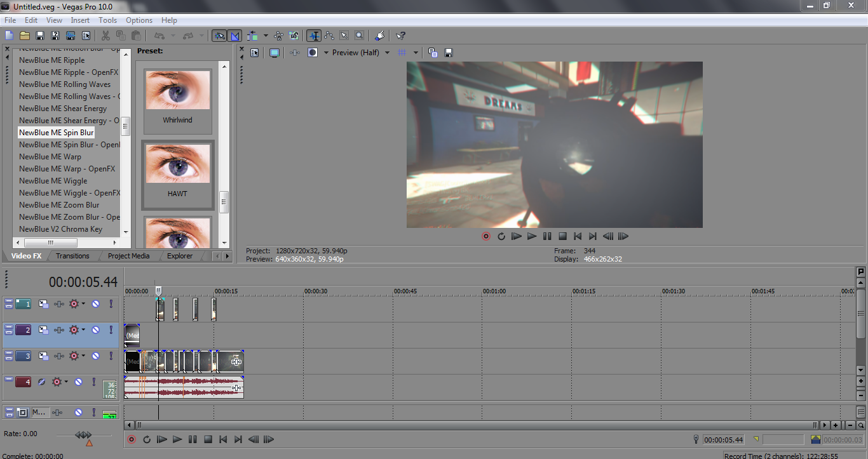Mute video track 2
868x459 pixels.
click(95, 330)
